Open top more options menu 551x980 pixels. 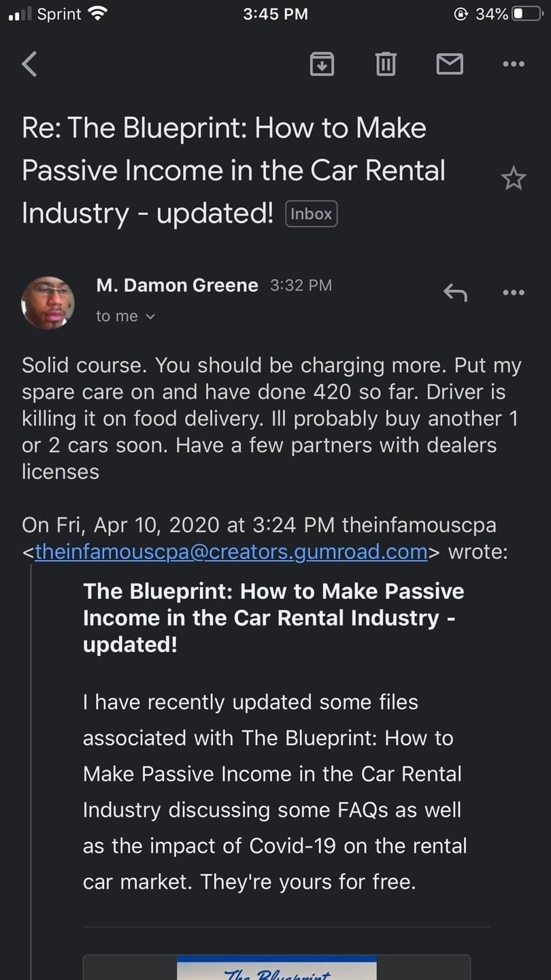(513, 64)
